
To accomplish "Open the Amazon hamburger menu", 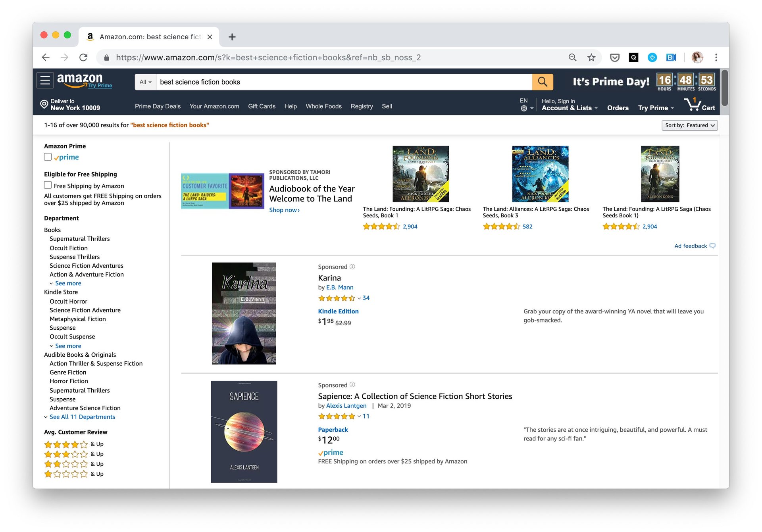I will pos(45,81).
